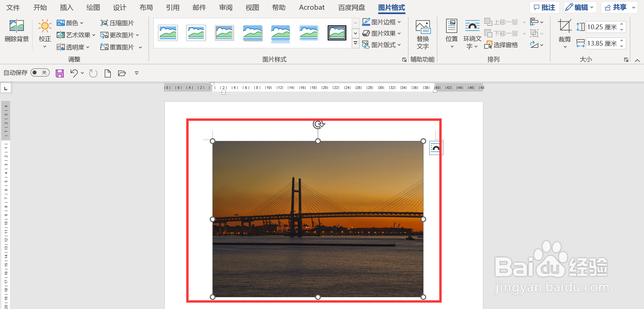Open the 图片样式 group dialog launcher
644x309 pixels.
click(x=404, y=60)
